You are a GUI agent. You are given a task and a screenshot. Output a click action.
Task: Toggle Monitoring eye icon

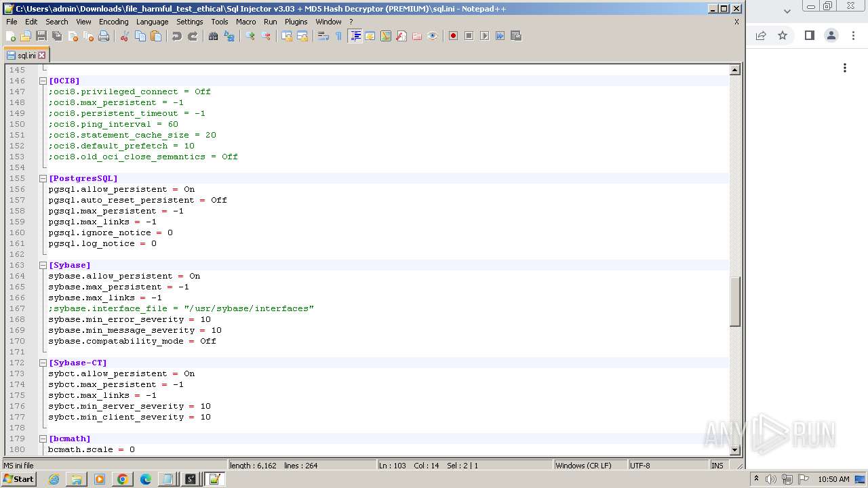coord(433,36)
